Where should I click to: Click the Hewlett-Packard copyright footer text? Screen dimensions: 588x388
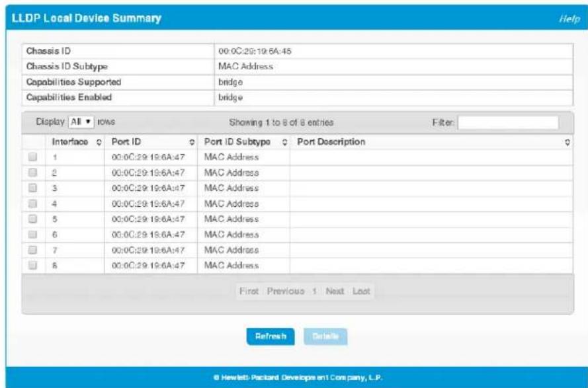tap(298, 378)
